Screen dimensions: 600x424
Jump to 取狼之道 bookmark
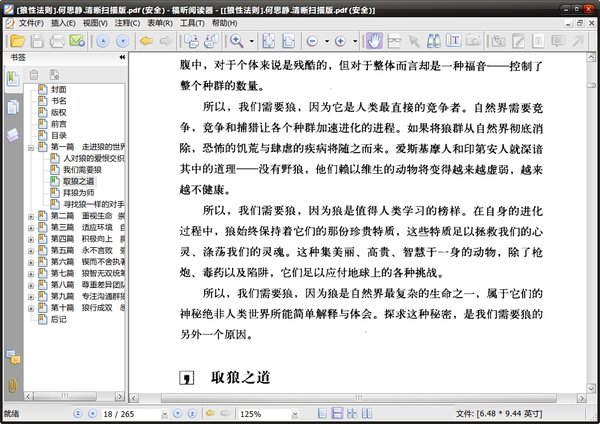[x=78, y=181]
